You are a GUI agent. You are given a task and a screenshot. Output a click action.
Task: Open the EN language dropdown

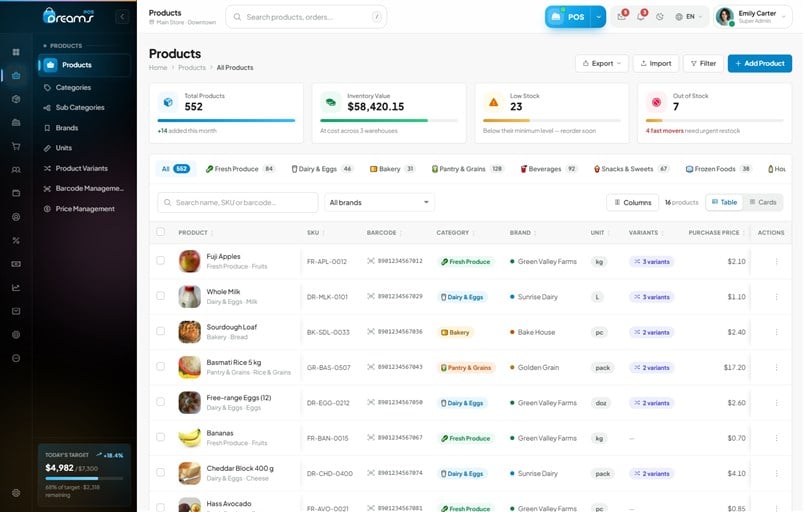point(688,17)
